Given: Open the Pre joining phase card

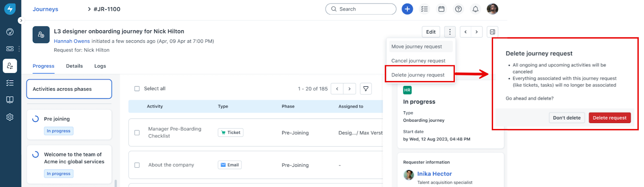Looking at the screenshot, I should [x=69, y=125].
